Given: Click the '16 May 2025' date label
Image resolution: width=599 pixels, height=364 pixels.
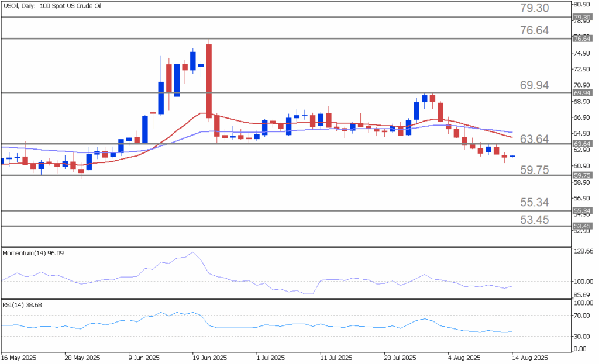Looking at the screenshot, I should (19, 358).
